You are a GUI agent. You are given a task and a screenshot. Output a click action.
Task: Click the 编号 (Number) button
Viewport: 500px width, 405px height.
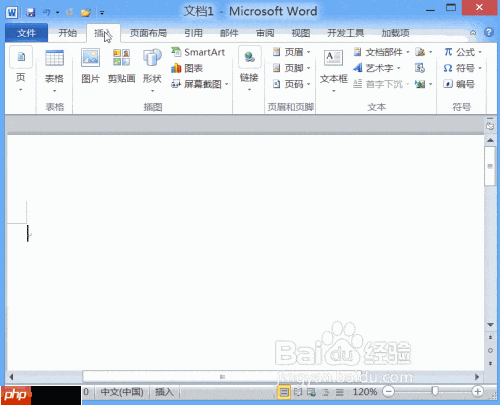[x=459, y=84]
